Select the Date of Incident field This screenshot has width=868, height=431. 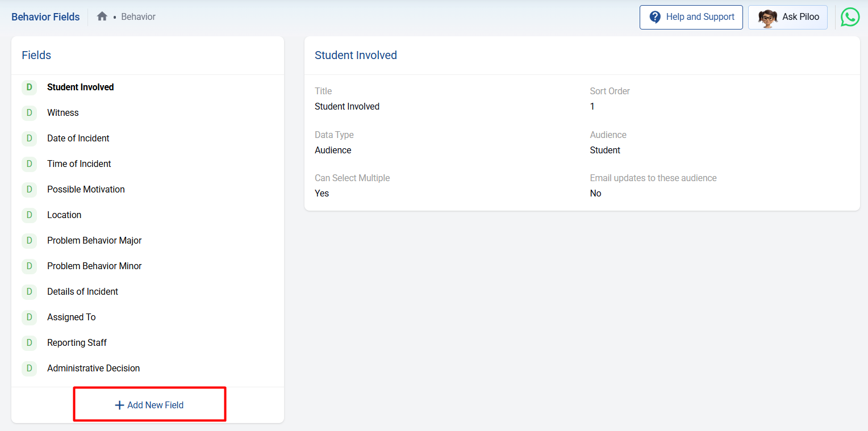[78, 139]
